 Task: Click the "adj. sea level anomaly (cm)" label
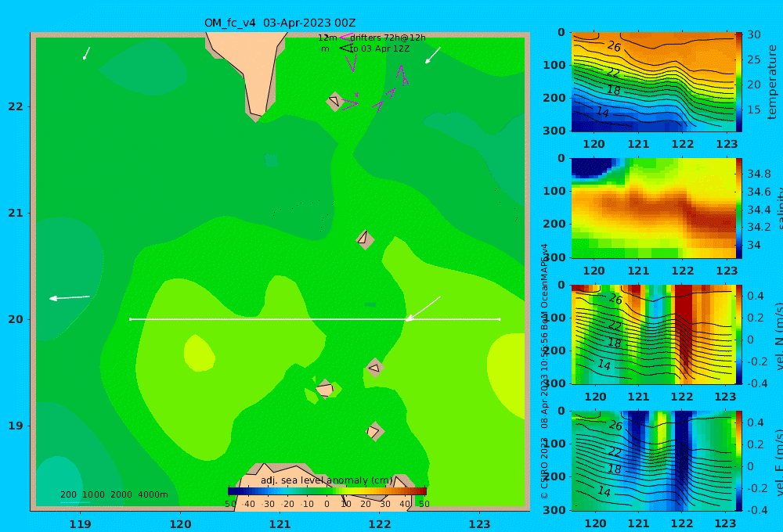pyautogui.click(x=327, y=480)
